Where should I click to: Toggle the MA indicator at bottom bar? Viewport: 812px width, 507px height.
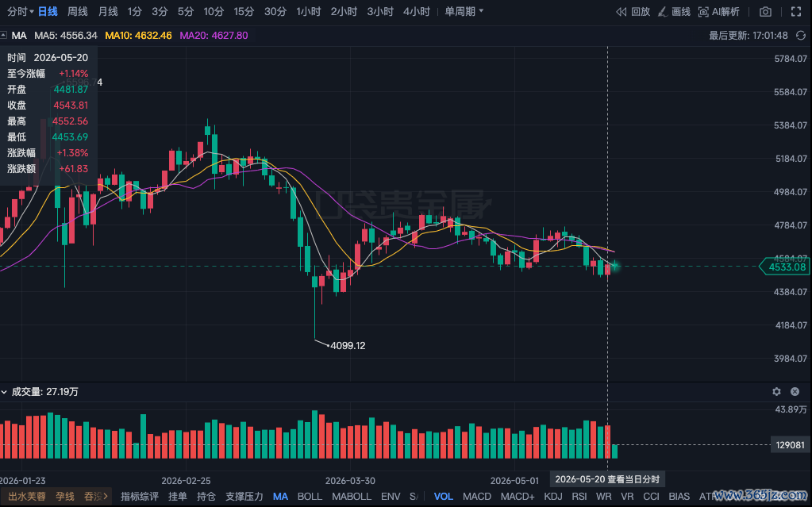(x=280, y=496)
